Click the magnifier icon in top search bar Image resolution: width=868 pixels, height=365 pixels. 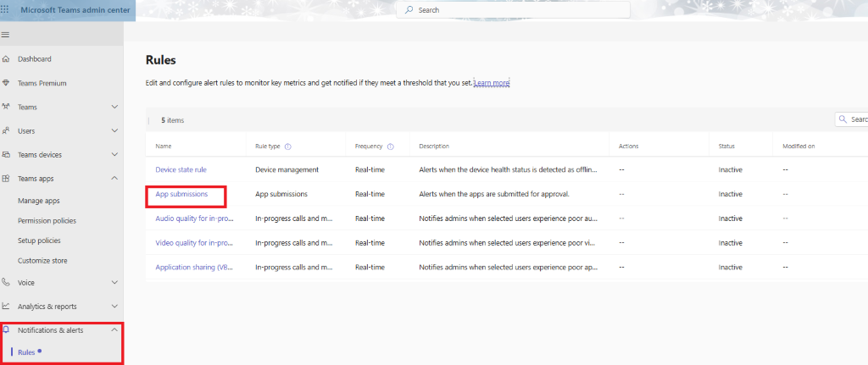[409, 10]
